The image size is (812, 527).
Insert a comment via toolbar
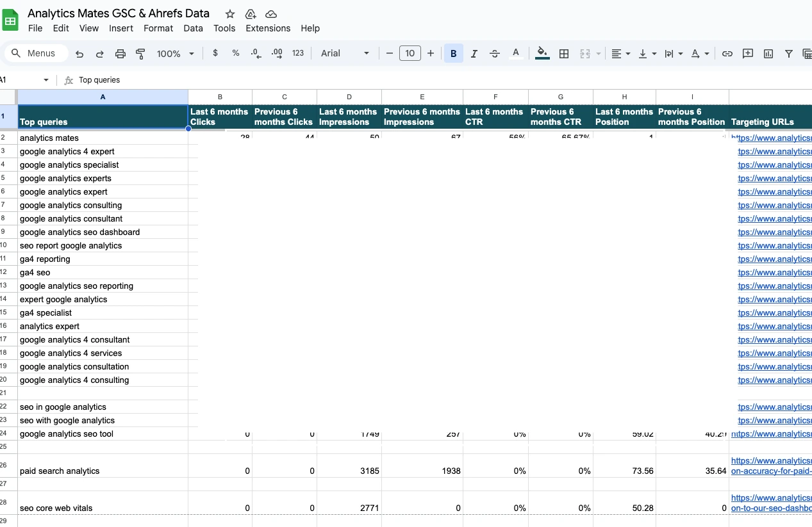point(748,54)
